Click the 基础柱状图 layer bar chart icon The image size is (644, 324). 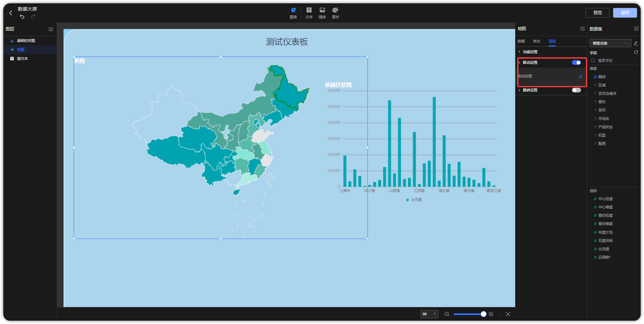coord(12,41)
